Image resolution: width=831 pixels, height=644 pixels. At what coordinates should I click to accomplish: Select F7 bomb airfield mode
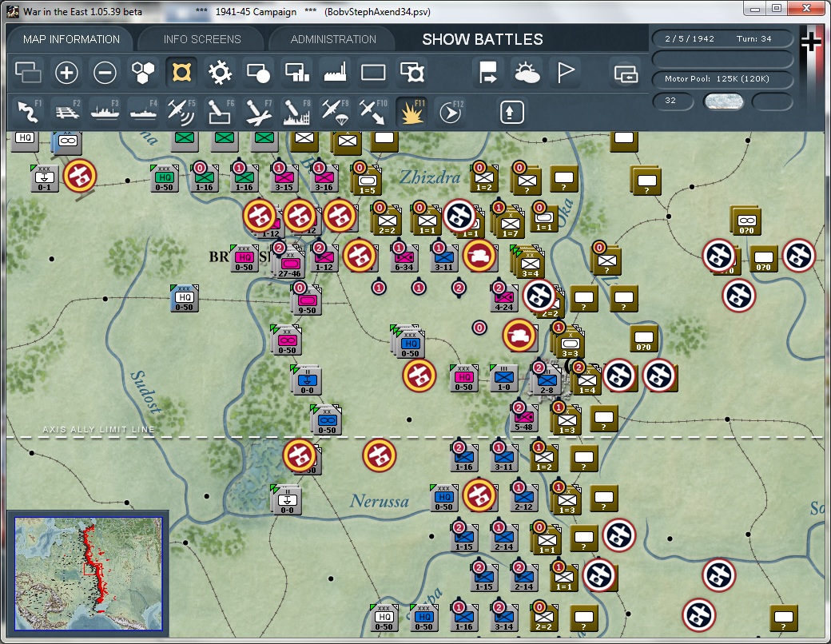258,112
